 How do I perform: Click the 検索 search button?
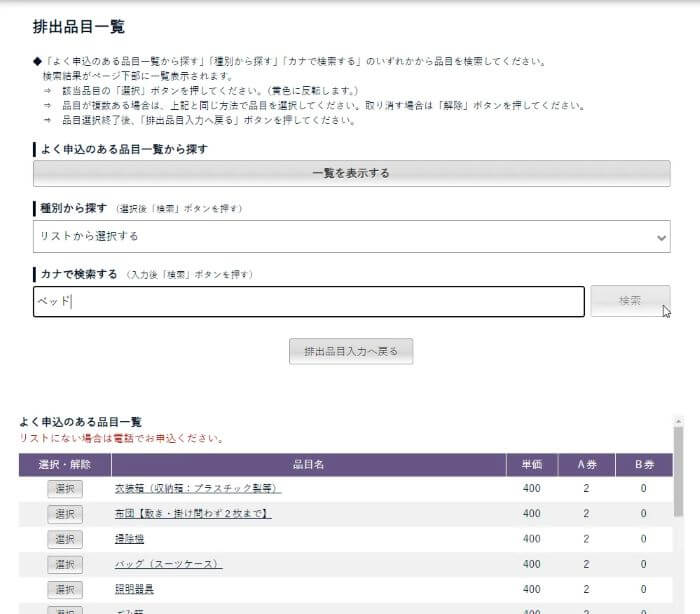(630, 301)
